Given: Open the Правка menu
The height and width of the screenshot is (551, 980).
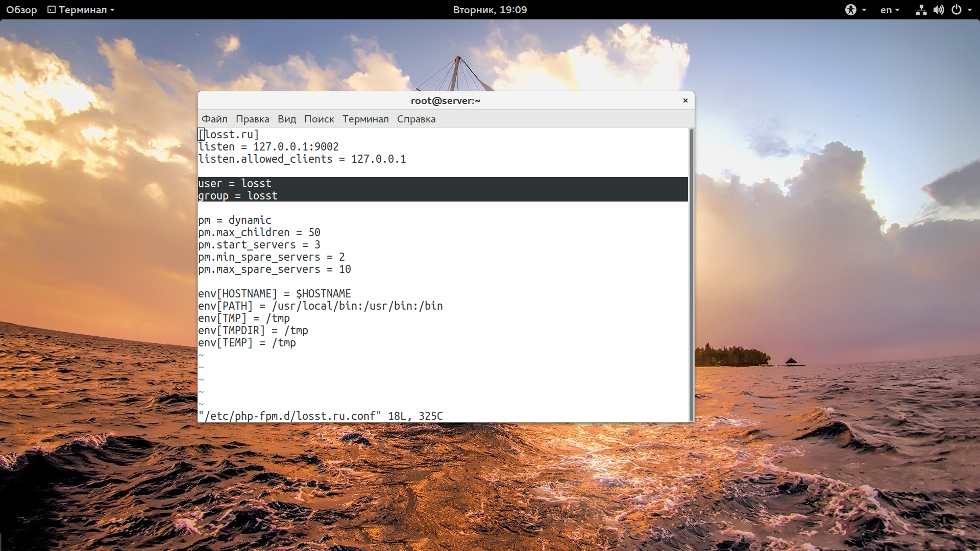Looking at the screenshot, I should pos(252,119).
